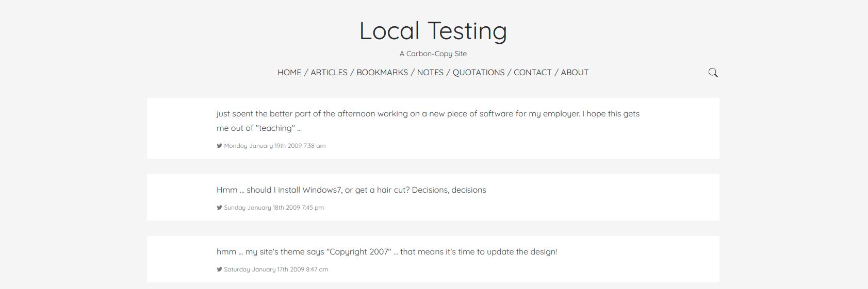Viewport: 868px width, 289px height.
Task: Open the ABOUT navigation link
Action: coord(575,73)
